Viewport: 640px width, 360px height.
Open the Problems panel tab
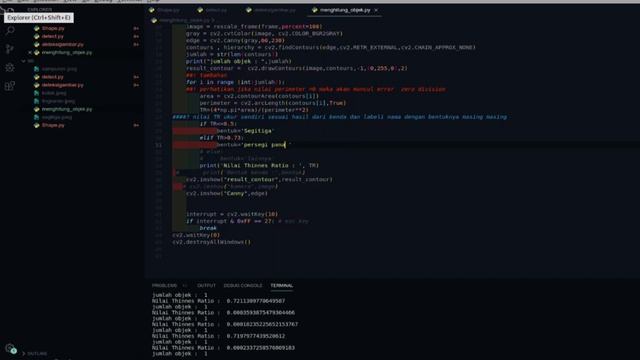tap(164, 285)
